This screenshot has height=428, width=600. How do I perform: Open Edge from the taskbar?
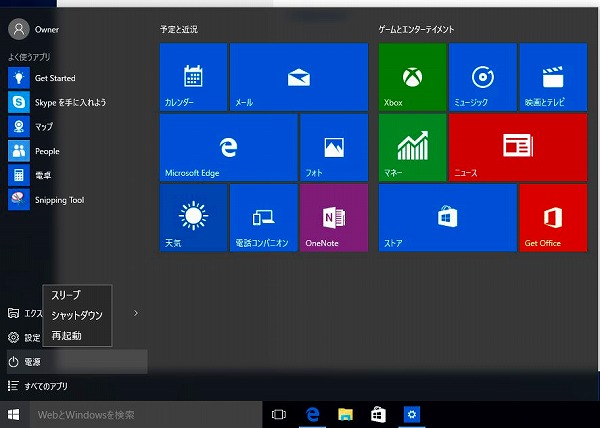coord(313,415)
